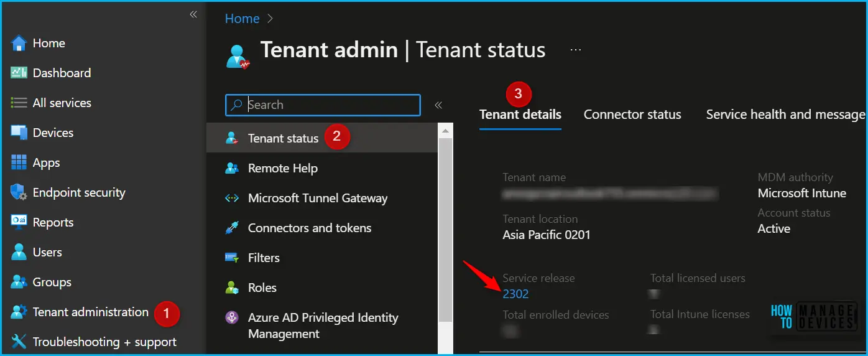Collapse the left navigation with the double chevron
The image size is (868, 356).
[x=193, y=14]
